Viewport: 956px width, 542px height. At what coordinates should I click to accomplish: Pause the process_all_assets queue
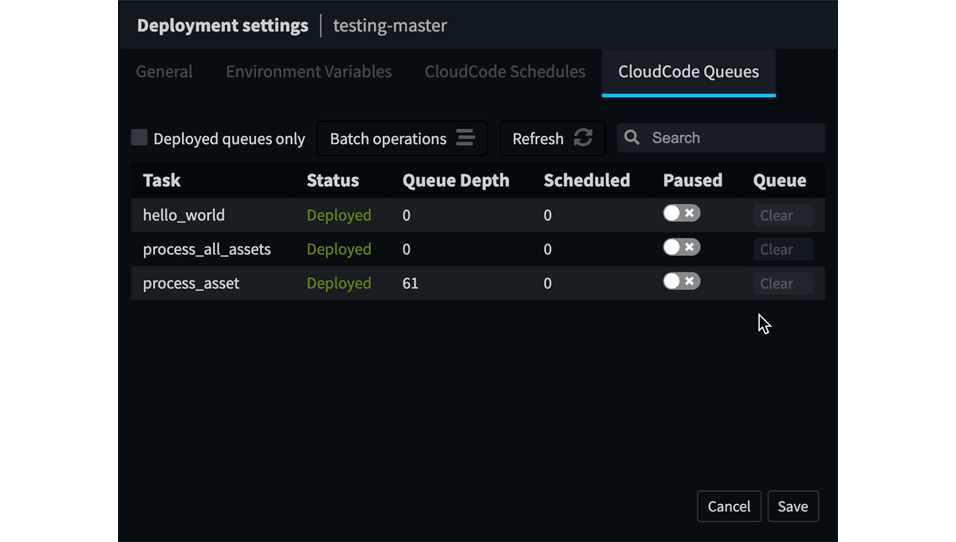682,248
